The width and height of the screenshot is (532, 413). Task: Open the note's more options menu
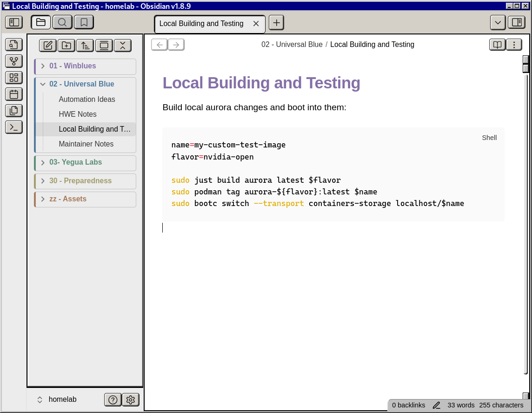514,45
